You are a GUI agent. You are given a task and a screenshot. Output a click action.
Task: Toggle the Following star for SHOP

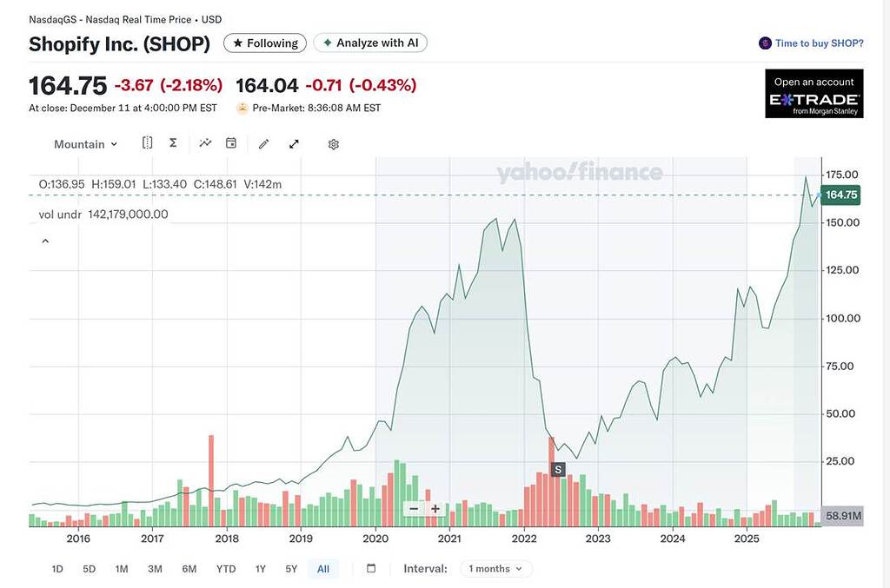coord(264,42)
